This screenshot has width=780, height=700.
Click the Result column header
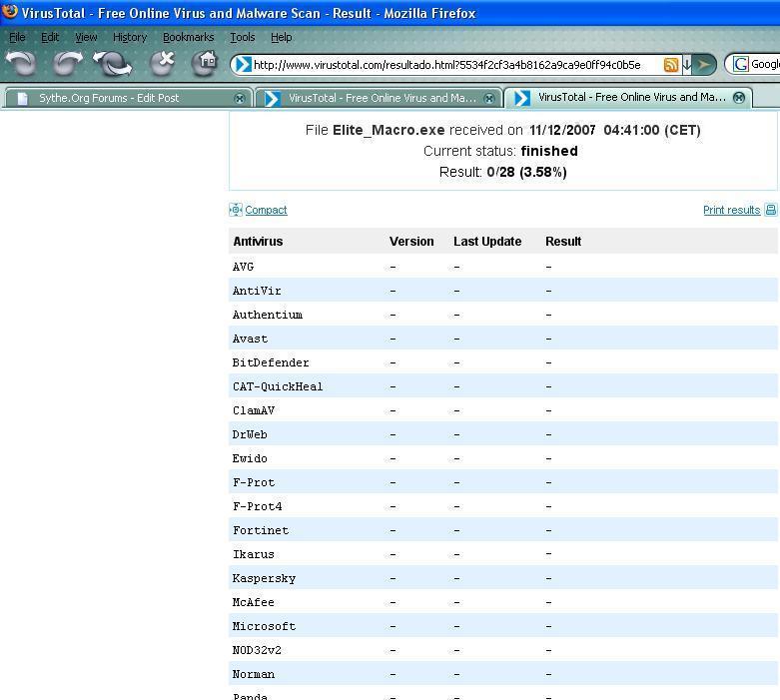(x=563, y=242)
